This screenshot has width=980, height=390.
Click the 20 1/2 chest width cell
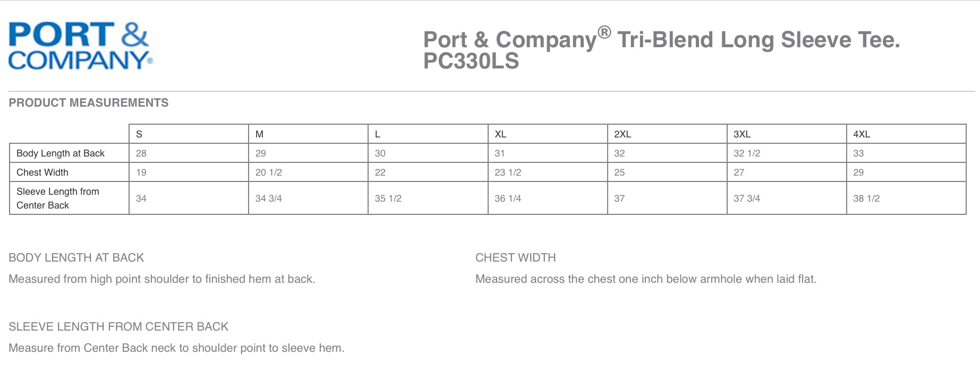[269, 172]
